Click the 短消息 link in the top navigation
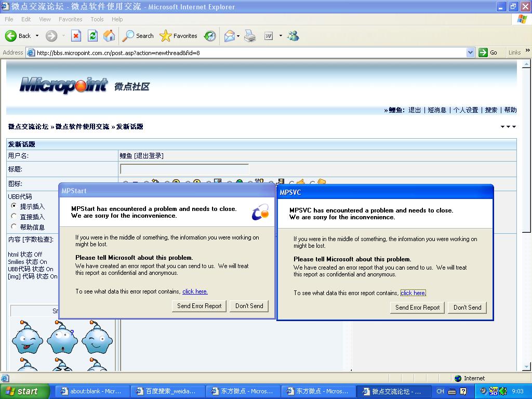This screenshot has height=399, width=532. tap(436, 110)
